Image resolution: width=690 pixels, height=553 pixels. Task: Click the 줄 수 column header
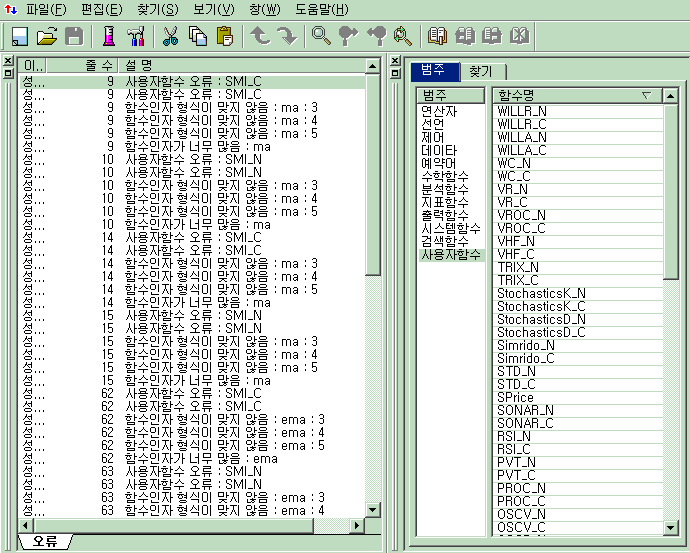tap(98, 65)
